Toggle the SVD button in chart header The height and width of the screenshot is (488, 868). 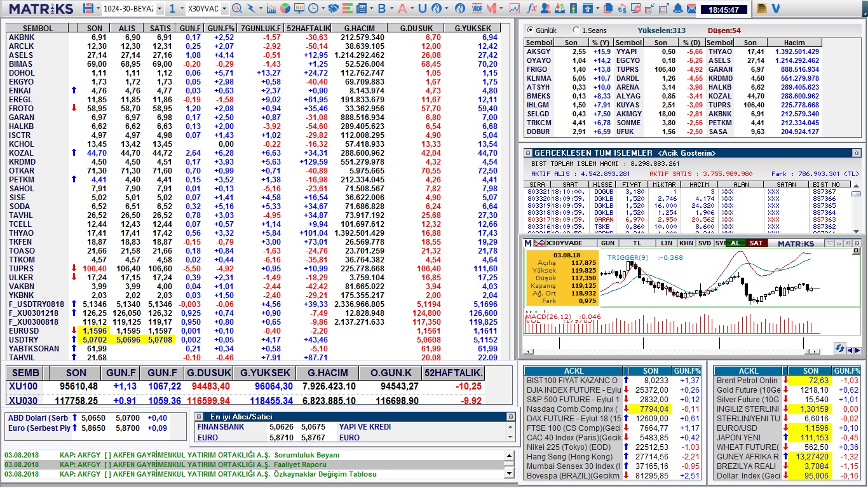tap(705, 243)
